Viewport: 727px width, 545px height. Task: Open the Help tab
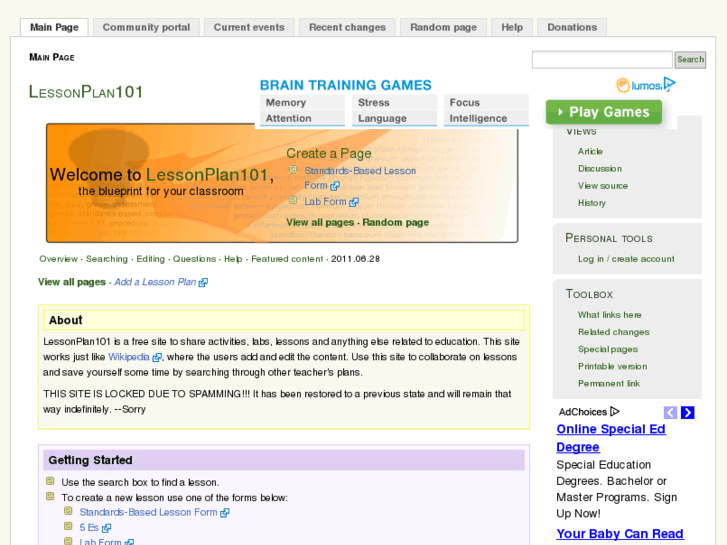[x=512, y=27]
